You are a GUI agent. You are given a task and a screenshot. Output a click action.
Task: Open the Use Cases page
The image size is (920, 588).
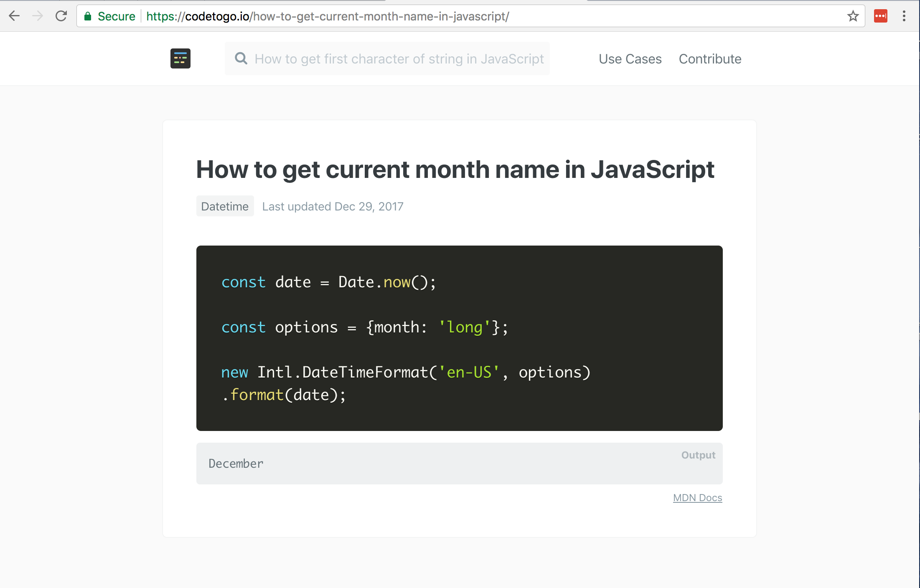click(x=630, y=59)
